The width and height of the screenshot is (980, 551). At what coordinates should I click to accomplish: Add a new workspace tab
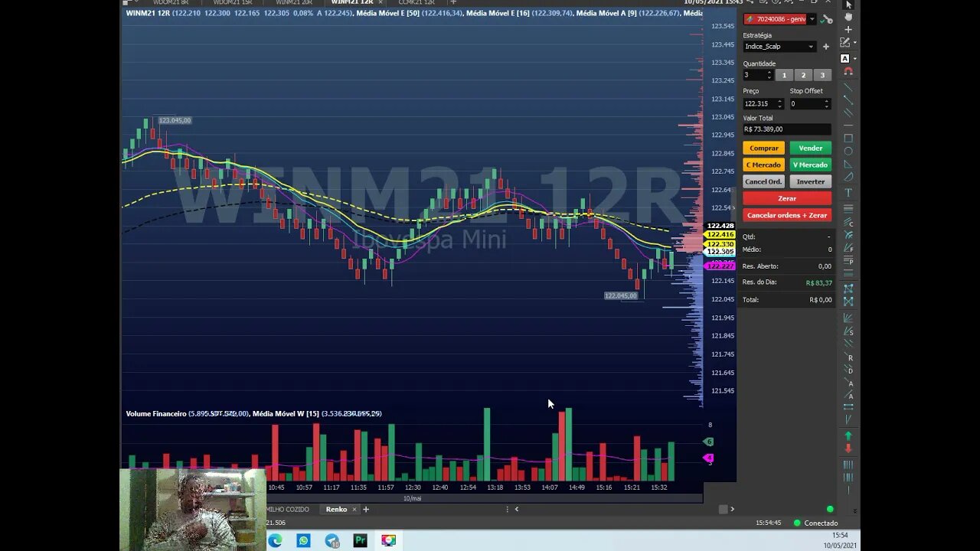point(366,509)
